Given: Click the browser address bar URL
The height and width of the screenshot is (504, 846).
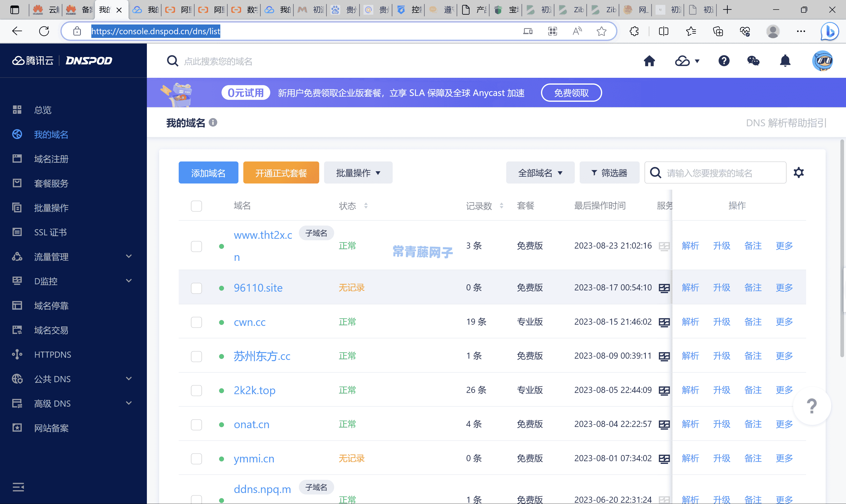Looking at the screenshot, I should tap(156, 31).
